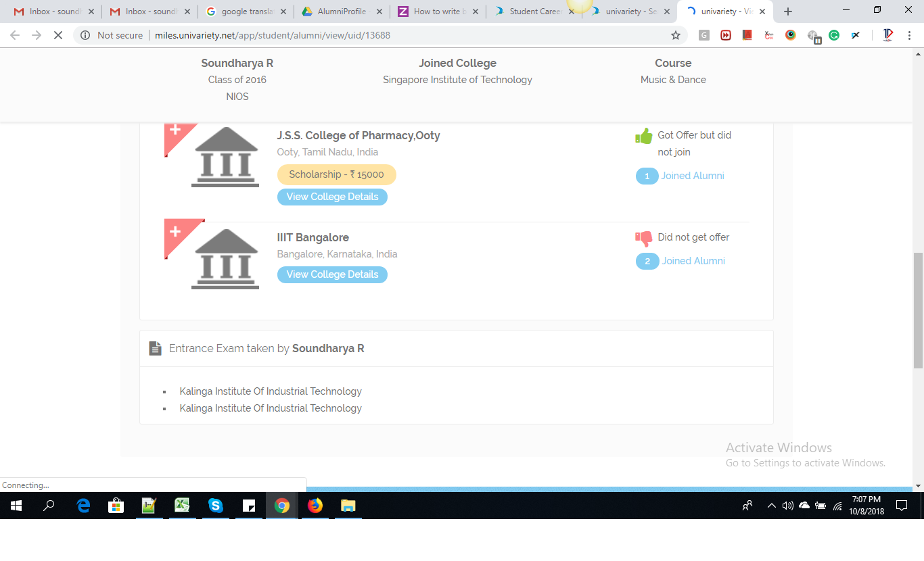Click the colorful eye extension icon
This screenshot has width=924, height=561.
point(791,35)
